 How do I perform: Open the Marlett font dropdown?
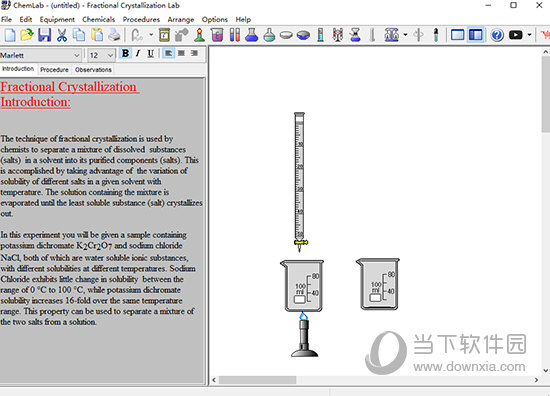click(41, 55)
